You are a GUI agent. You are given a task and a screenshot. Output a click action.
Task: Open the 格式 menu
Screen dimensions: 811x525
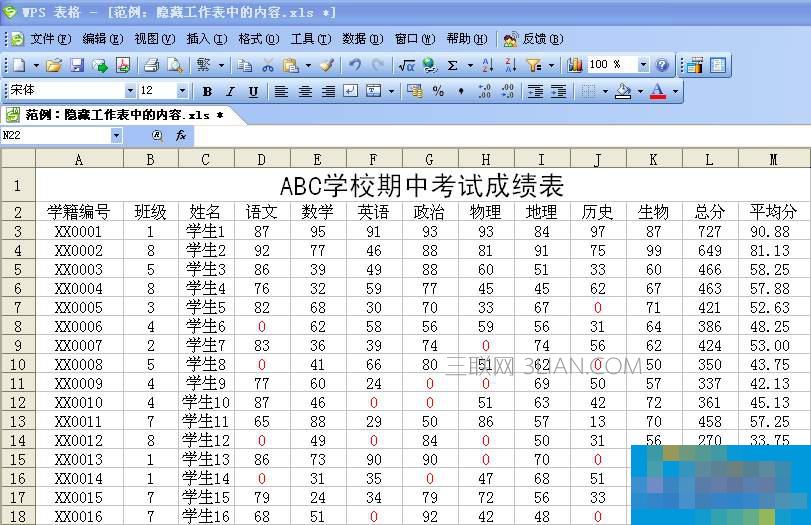click(x=257, y=39)
